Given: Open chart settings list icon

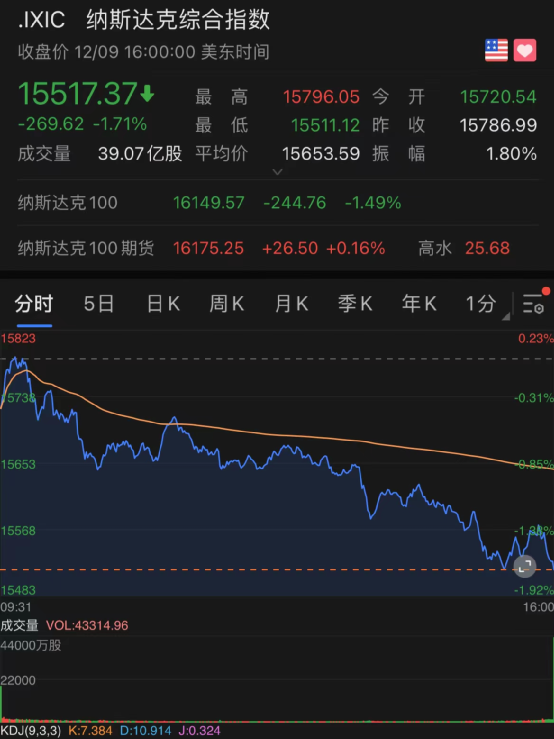Looking at the screenshot, I should click(534, 304).
